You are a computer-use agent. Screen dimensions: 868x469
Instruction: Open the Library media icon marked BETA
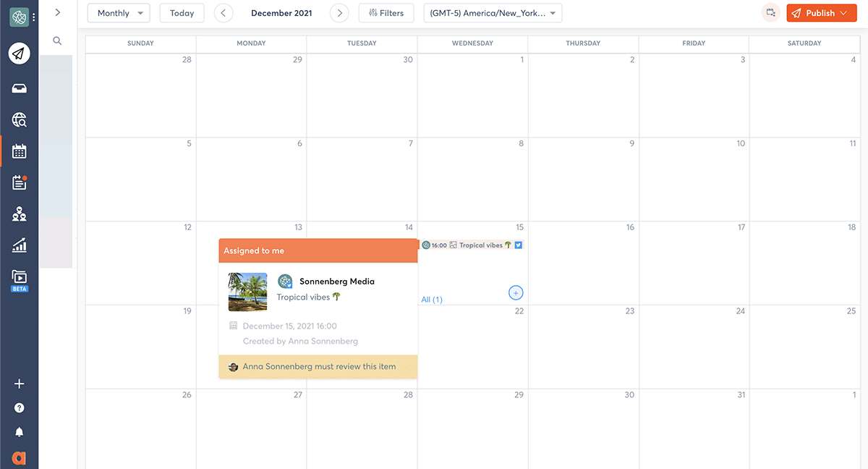click(20, 278)
